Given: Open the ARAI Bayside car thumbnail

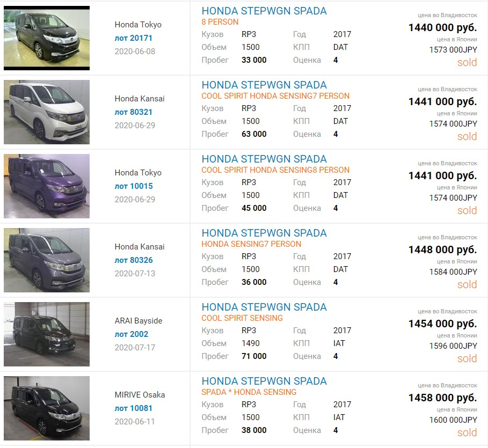Looking at the screenshot, I should (47, 334).
